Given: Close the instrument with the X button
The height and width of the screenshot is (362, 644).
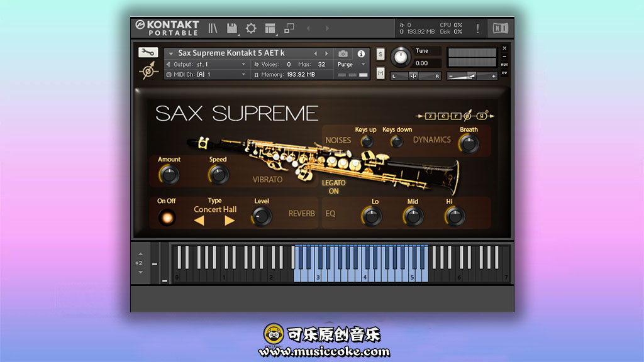Looking at the screenshot, I should click(504, 48).
